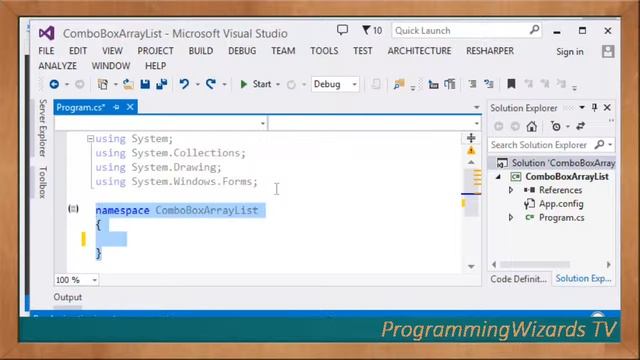
Task: Click the ReSharper action indicator beside namespace
Action: pyautogui.click(x=73, y=209)
